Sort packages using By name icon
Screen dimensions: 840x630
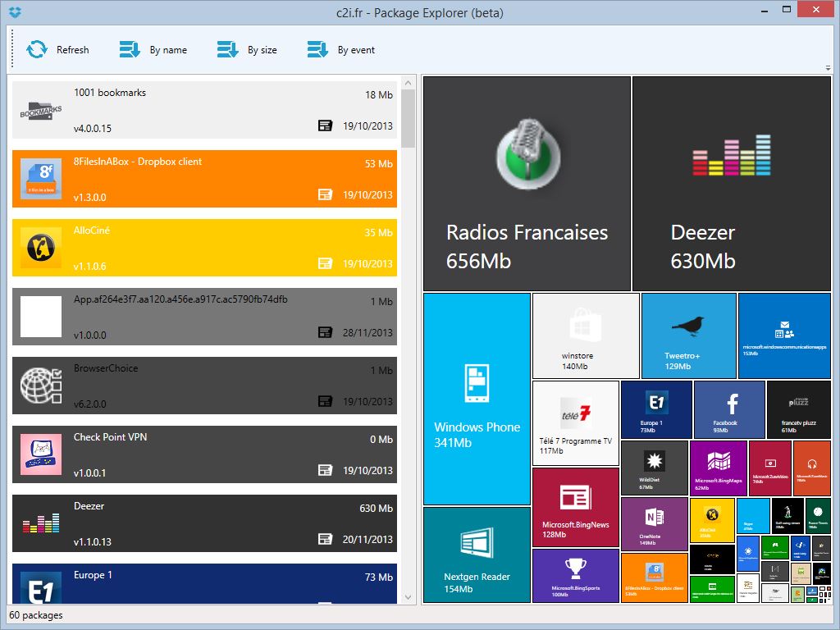click(130, 50)
